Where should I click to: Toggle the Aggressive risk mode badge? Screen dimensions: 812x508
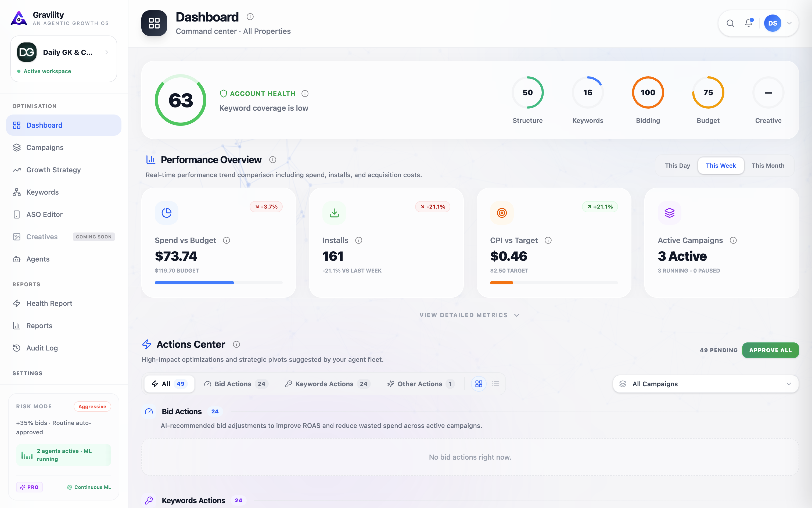(92, 406)
